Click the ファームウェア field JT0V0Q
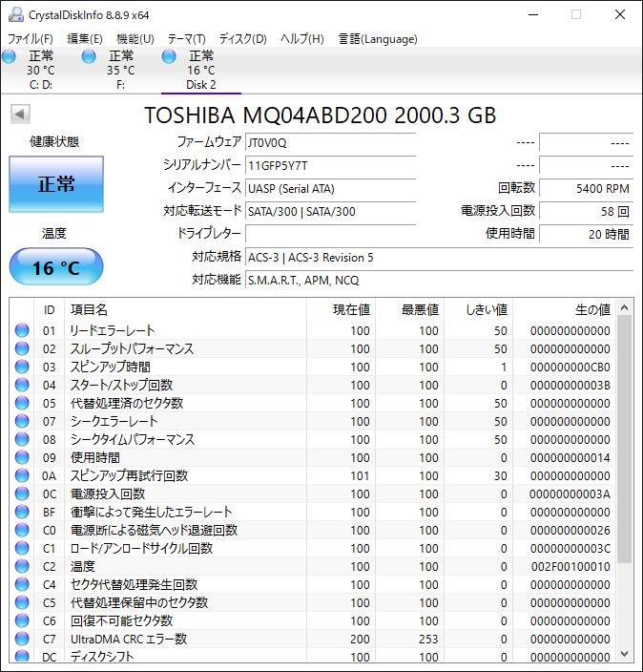The image size is (643, 672). tap(330, 143)
